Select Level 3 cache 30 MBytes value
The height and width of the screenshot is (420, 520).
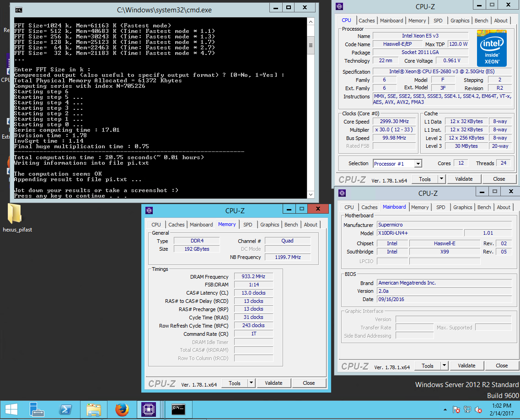(x=466, y=146)
